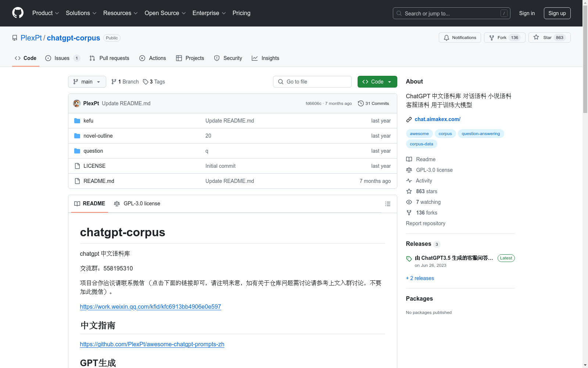Open the Insights tab
Viewport: 588px width, 368px height.
[x=265, y=58]
